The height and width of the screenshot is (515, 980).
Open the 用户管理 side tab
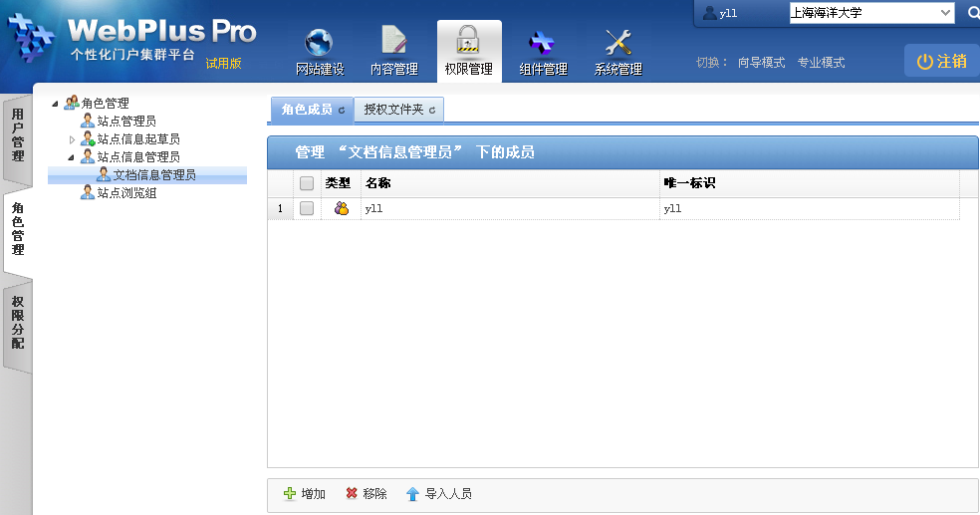(17, 134)
